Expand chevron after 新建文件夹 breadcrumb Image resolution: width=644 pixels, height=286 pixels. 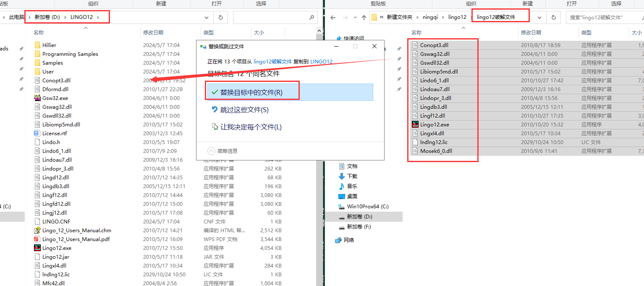click(x=416, y=17)
